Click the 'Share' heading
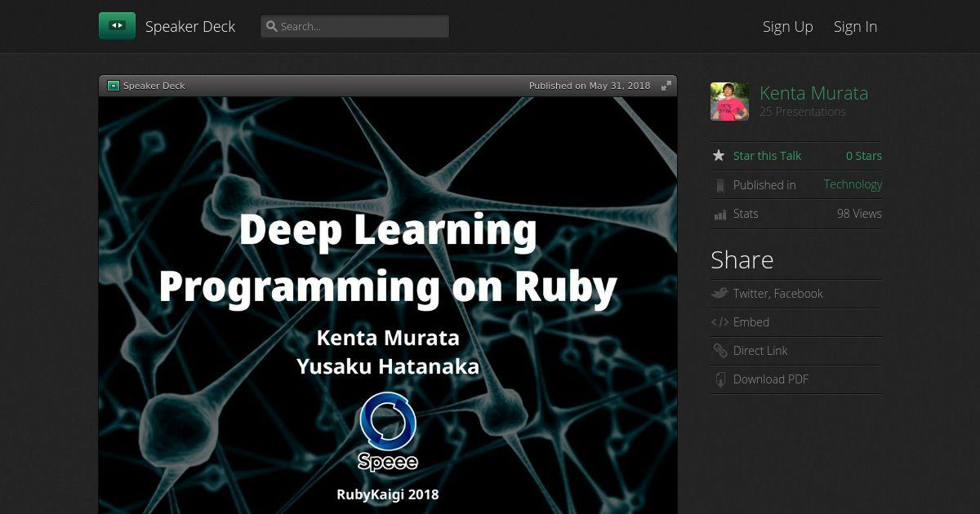The height and width of the screenshot is (514, 980). (x=742, y=259)
